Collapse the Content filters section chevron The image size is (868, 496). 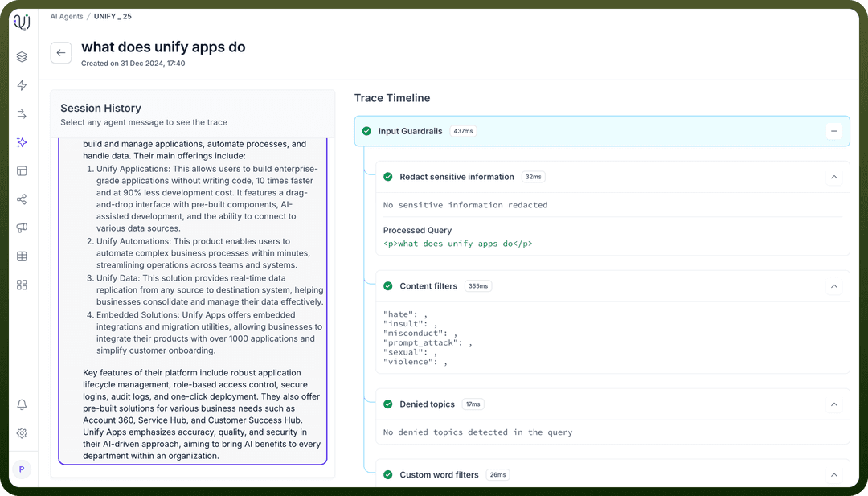tap(833, 286)
